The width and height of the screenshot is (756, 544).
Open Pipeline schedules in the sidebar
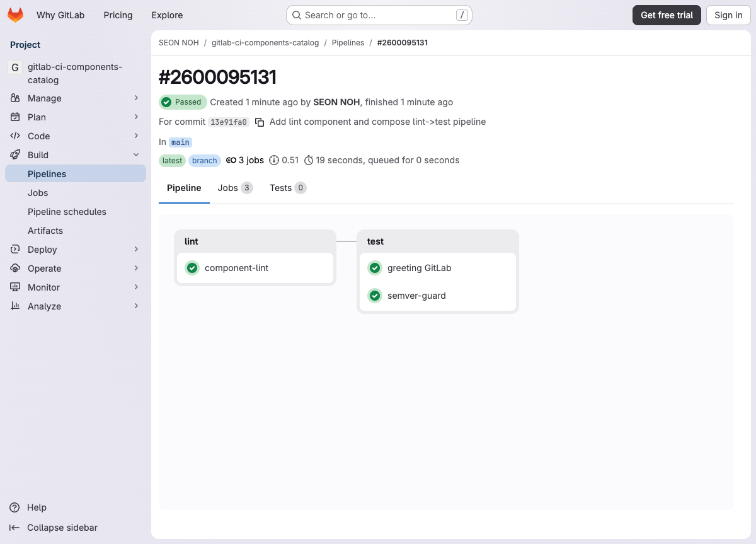pyautogui.click(x=76, y=212)
